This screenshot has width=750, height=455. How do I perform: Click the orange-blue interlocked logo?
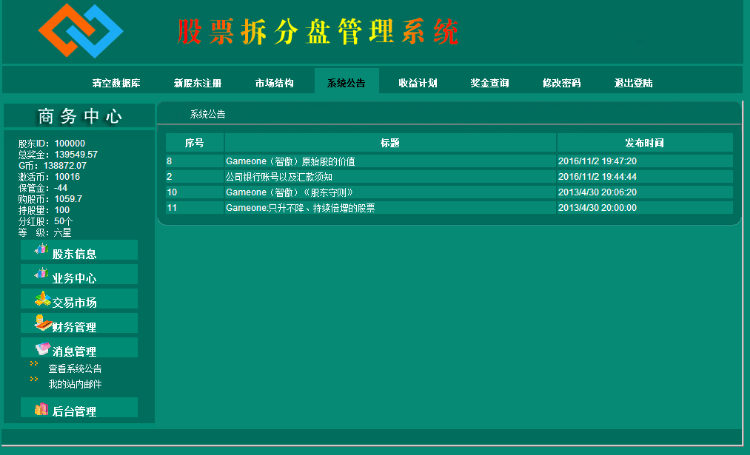pyautogui.click(x=81, y=31)
